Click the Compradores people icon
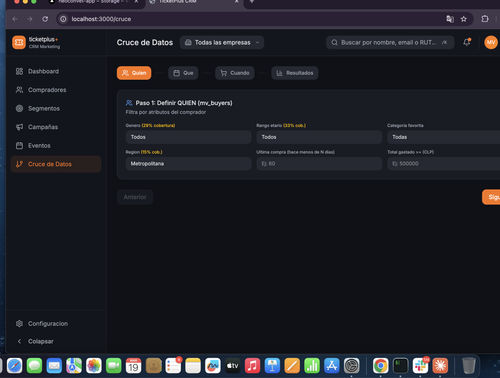Viewport: 500px width, 378px height. click(19, 90)
